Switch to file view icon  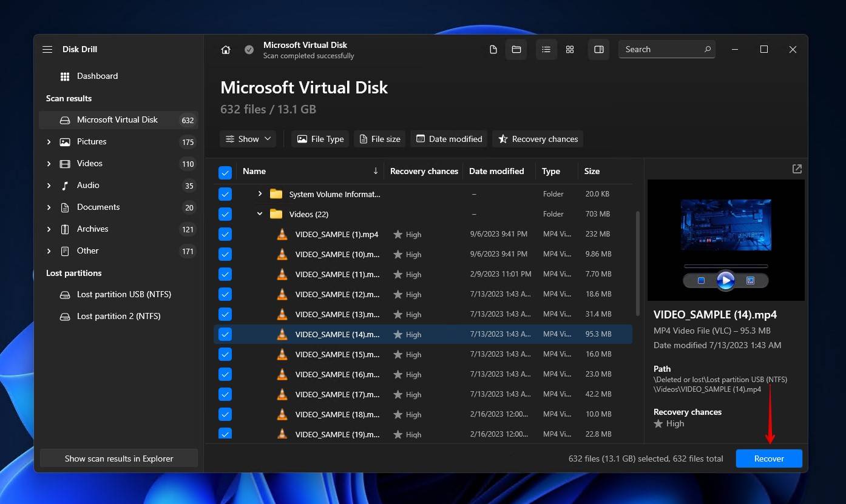(493, 50)
